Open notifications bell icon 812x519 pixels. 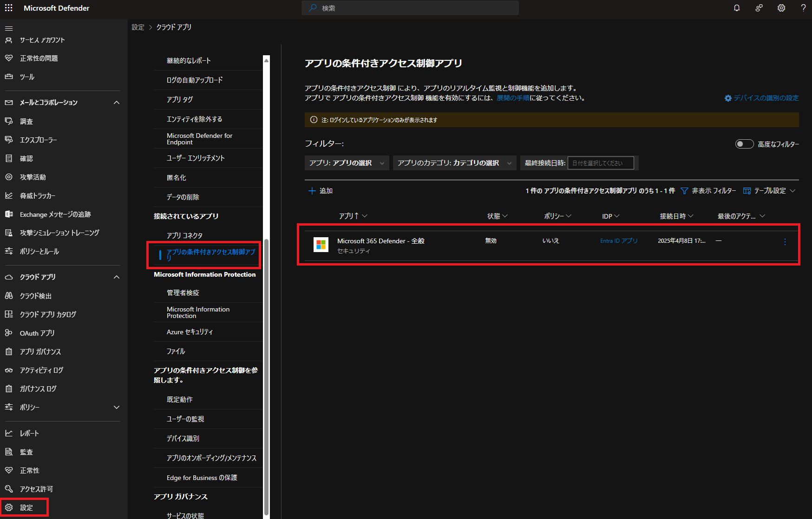click(737, 8)
